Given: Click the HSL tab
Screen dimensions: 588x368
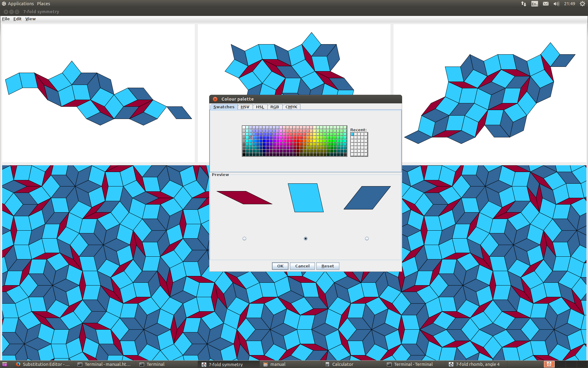Looking at the screenshot, I should point(259,107).
